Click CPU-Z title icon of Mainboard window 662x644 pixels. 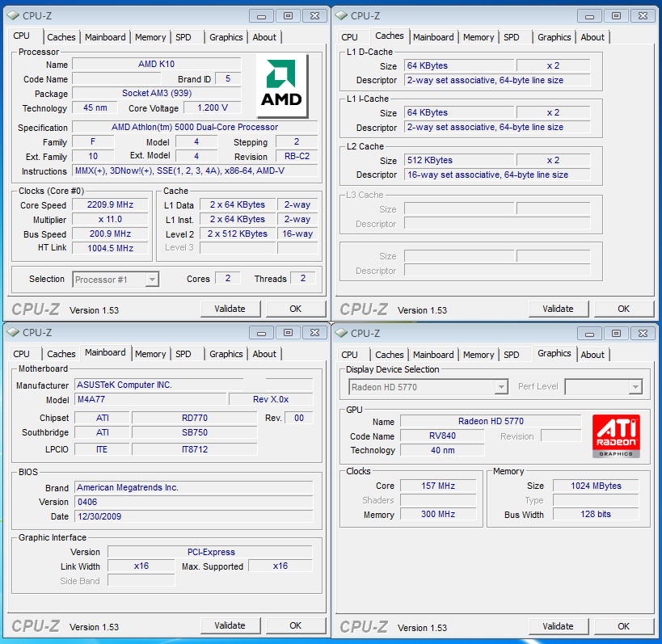13,333
